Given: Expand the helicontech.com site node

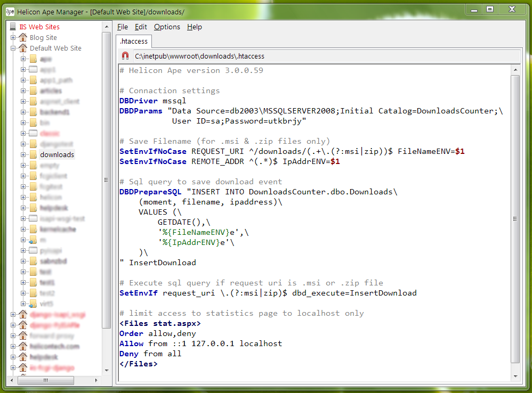Looking at the screenshot, I should [x=13, y=346].
